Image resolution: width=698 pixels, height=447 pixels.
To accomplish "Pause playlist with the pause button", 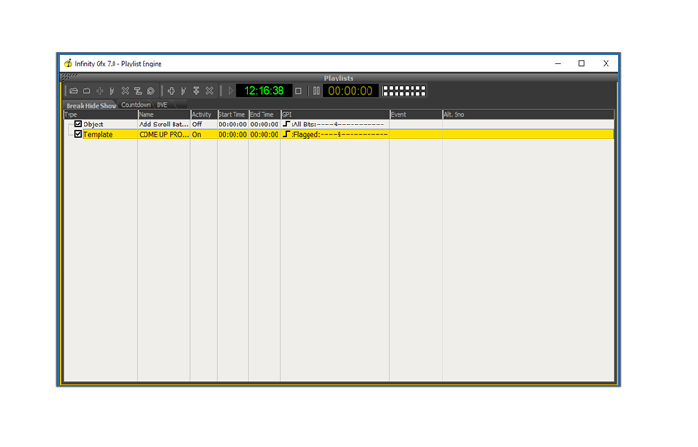I will 316,91.
